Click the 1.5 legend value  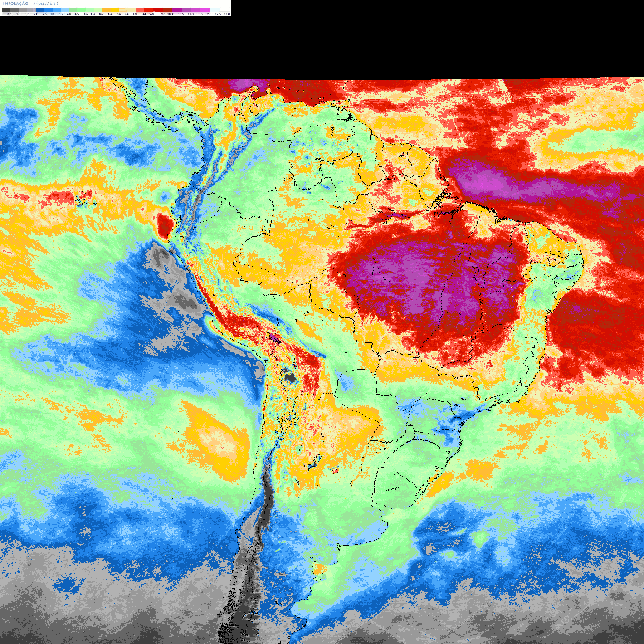click(27, 14)
